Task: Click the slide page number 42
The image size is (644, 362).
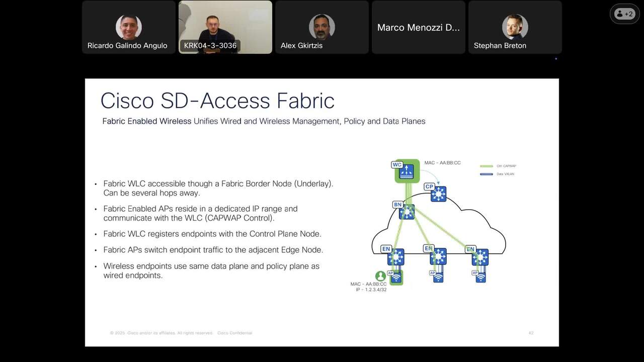Action: click(x=531, y=333)
